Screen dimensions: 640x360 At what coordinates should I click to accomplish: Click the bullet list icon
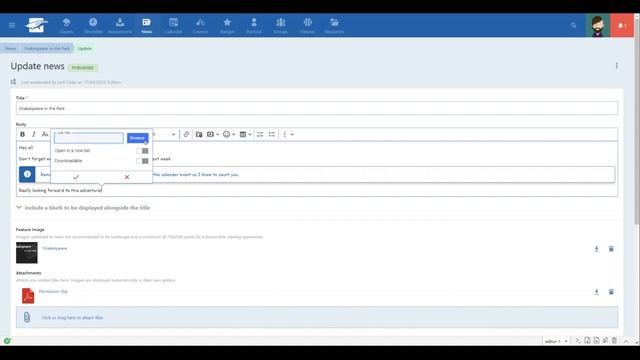coord(271,134)
